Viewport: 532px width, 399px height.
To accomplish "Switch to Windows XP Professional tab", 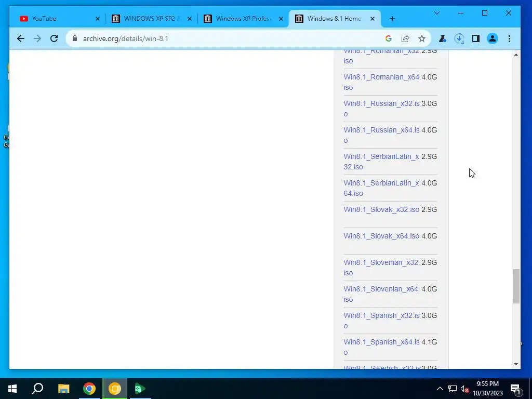I will pos(243,19).
